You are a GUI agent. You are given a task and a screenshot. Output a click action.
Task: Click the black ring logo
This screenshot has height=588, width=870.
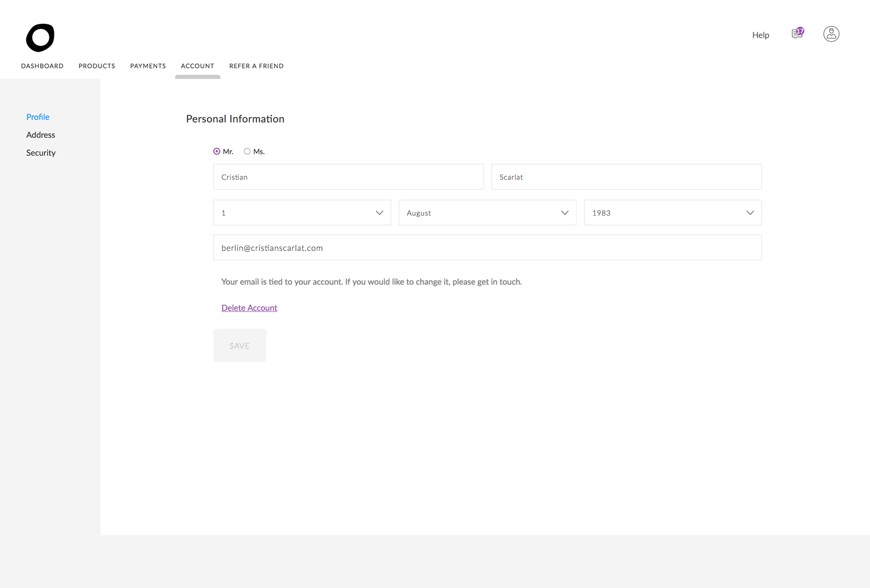(x=40, y=38)
